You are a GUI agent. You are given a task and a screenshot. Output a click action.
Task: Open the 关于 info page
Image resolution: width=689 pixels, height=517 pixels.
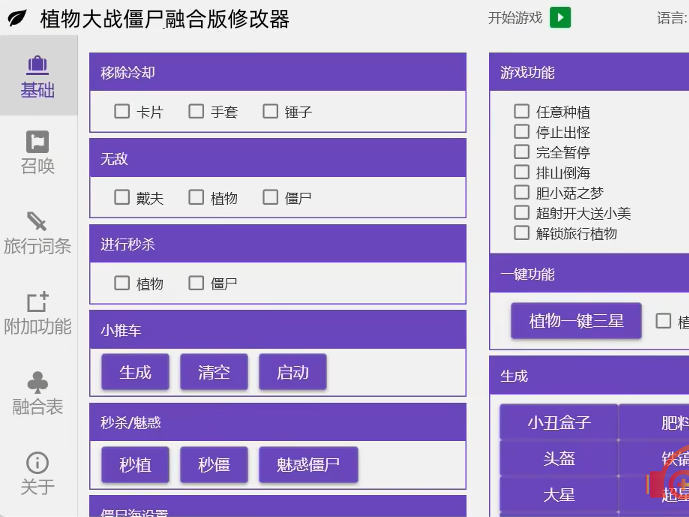click(x=38, y=473)
